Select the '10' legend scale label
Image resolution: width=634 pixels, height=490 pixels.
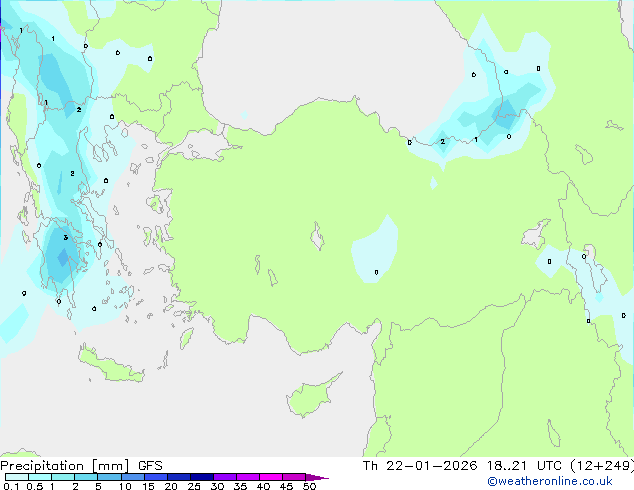[125, 486]
